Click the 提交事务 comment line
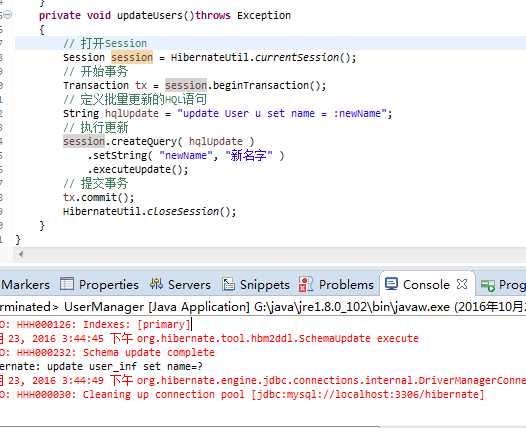 [96, 183]
